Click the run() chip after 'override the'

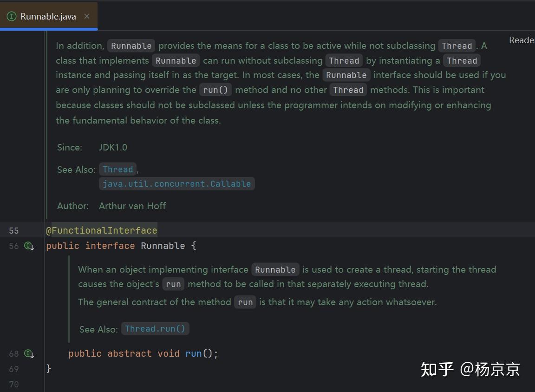[215, 90]
